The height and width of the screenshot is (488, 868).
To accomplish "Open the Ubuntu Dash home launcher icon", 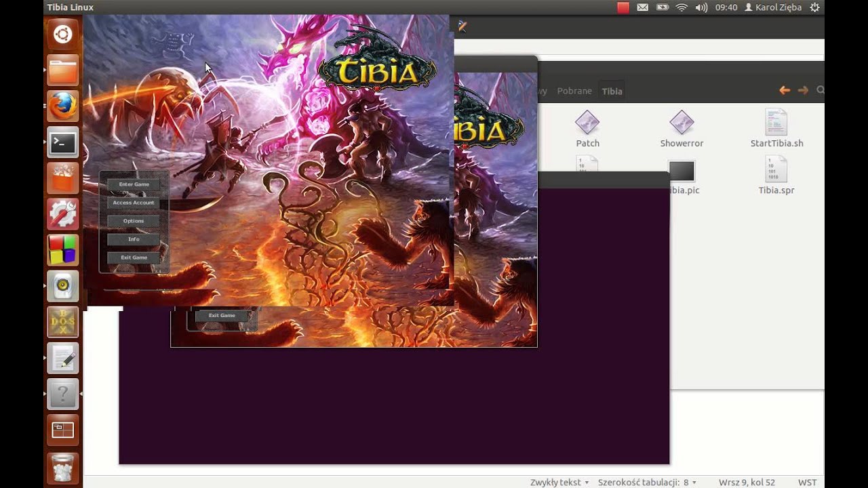I will (63, 34).
